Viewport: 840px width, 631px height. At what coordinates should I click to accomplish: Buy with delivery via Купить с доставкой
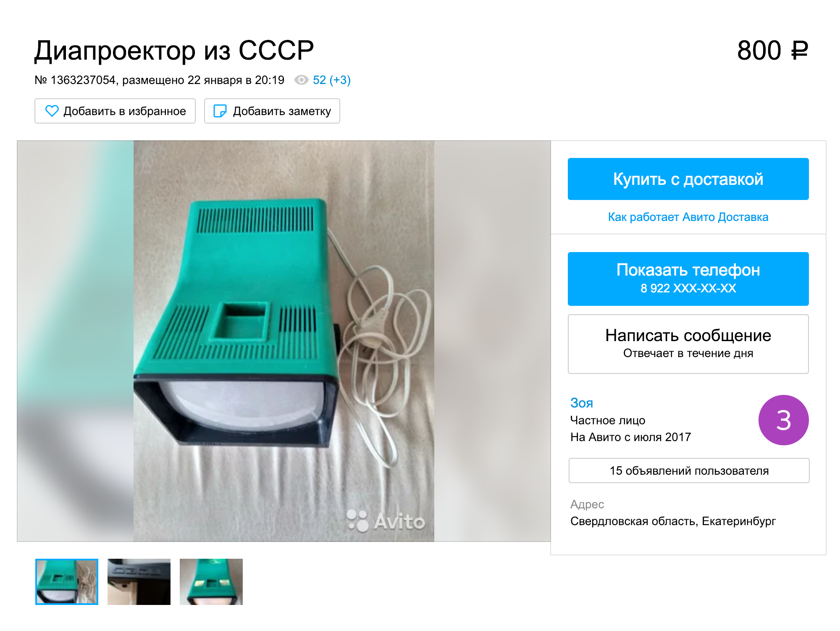point(688,179)
